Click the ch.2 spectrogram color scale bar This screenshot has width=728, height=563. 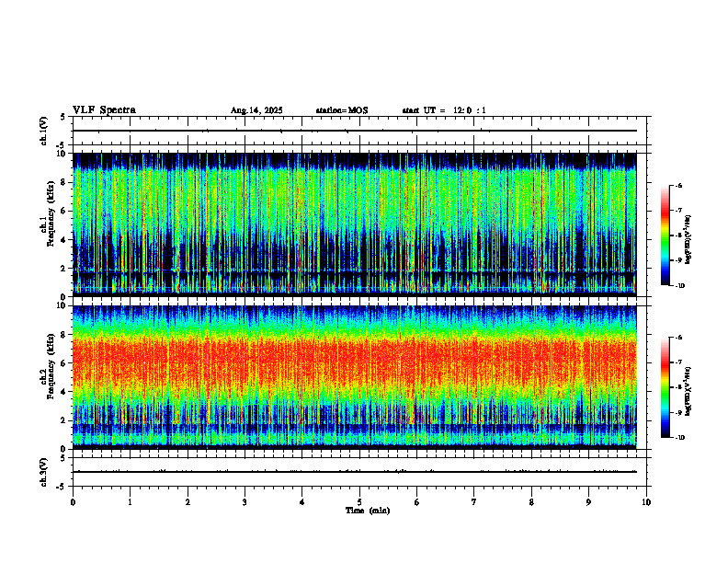pos(665,387)
